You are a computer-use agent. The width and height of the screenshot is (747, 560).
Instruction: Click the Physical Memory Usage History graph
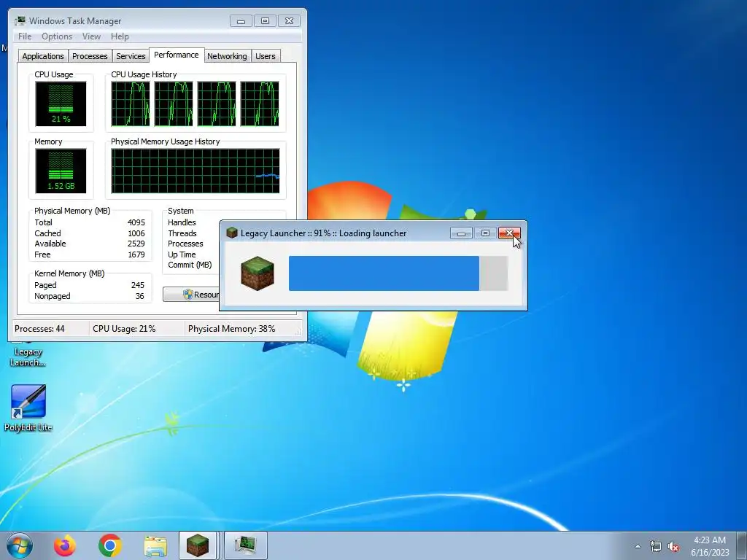click(x=196, y=171)
